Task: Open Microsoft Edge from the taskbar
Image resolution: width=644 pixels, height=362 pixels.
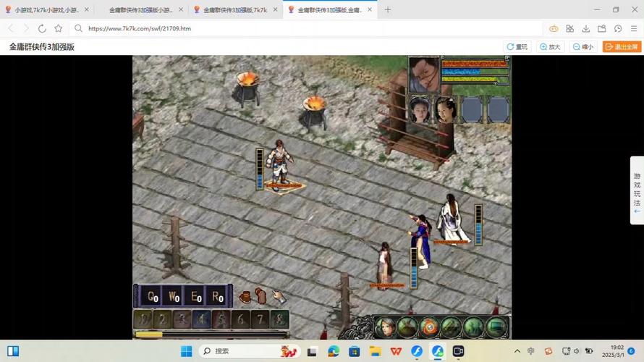Action: pyautogui.click(x=333, y=351)
